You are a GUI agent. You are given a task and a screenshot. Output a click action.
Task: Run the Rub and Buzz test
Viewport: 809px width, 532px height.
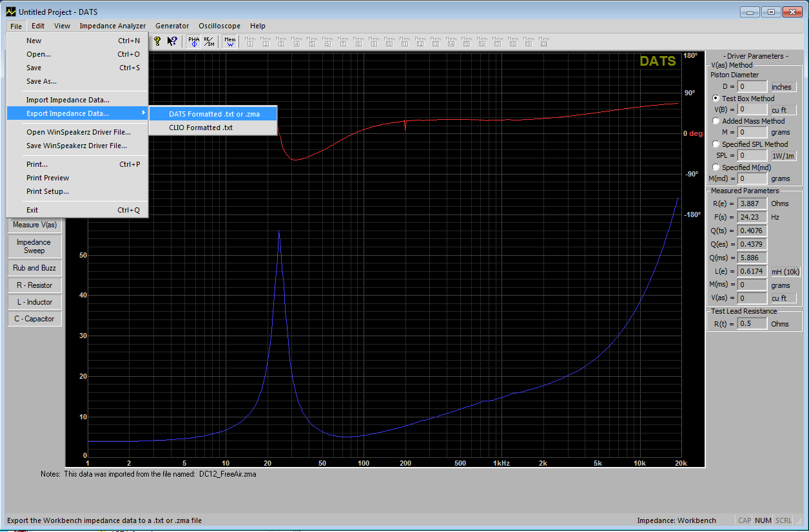35,268
